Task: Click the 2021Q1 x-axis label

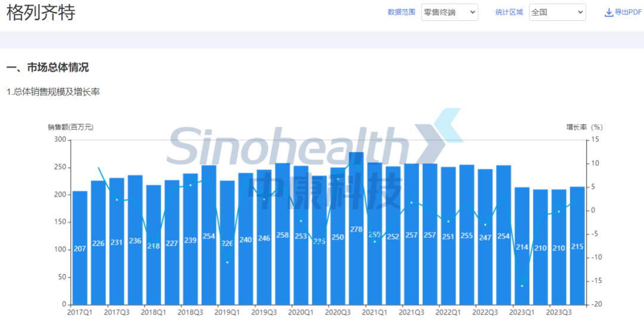Action: tap(374, 312)
